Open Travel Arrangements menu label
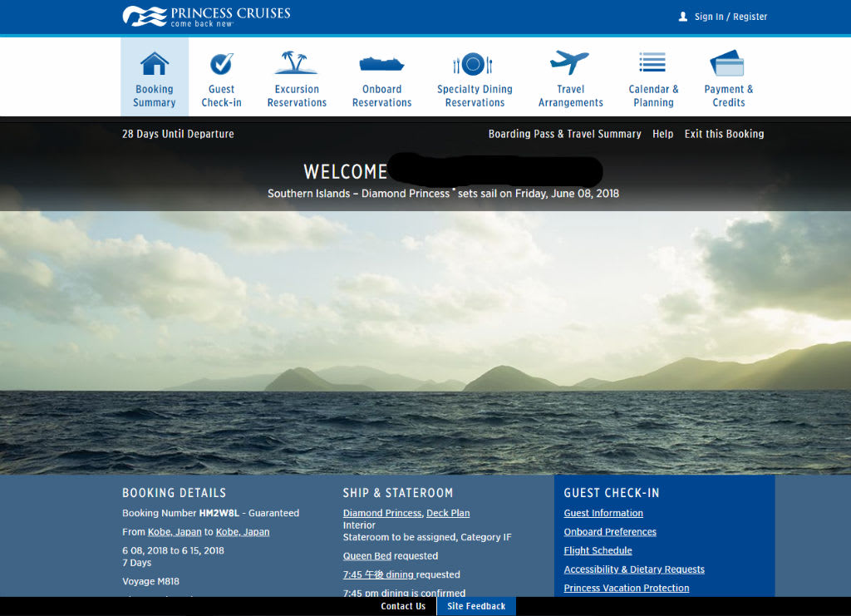This screenshot has width=851, height=616. click(570, 96)
